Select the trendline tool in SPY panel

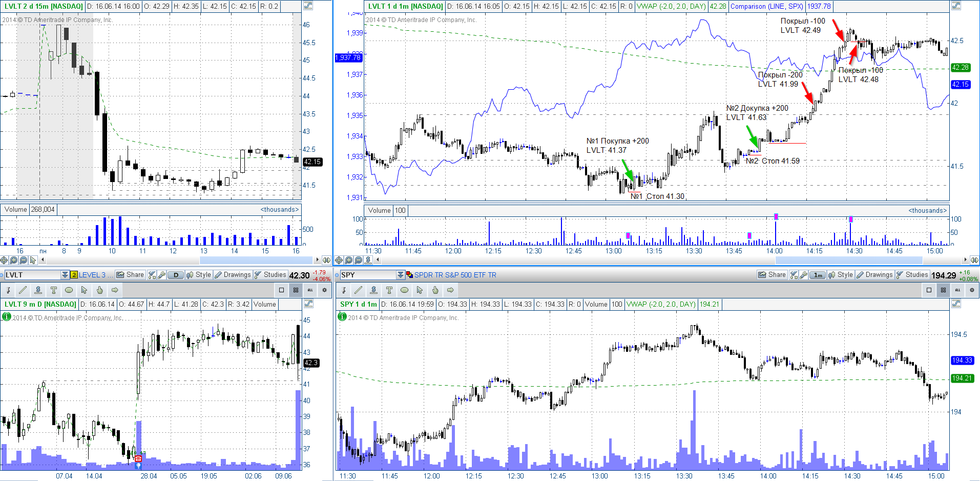[358, 290]
